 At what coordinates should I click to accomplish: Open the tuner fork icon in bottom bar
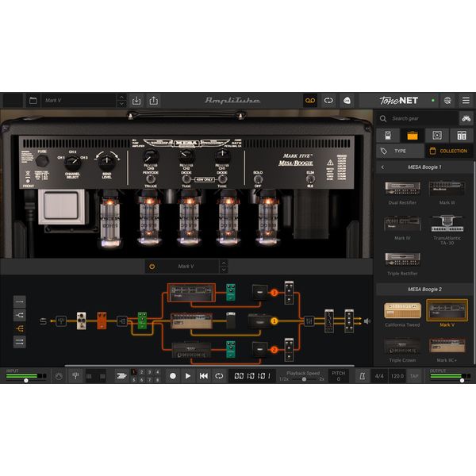[75, 376]
